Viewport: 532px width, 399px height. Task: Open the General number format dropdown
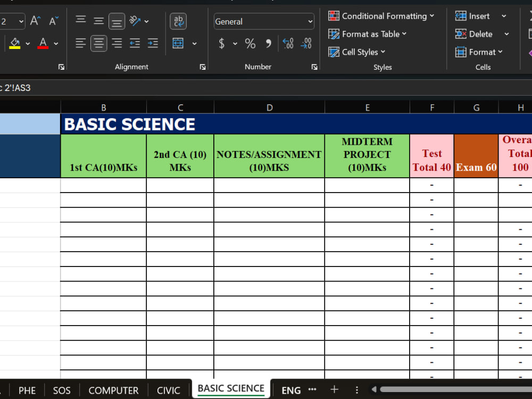(x=264, y=21)
